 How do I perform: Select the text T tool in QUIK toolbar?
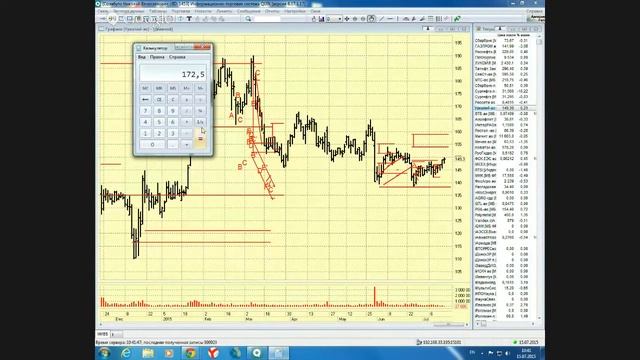189,19
